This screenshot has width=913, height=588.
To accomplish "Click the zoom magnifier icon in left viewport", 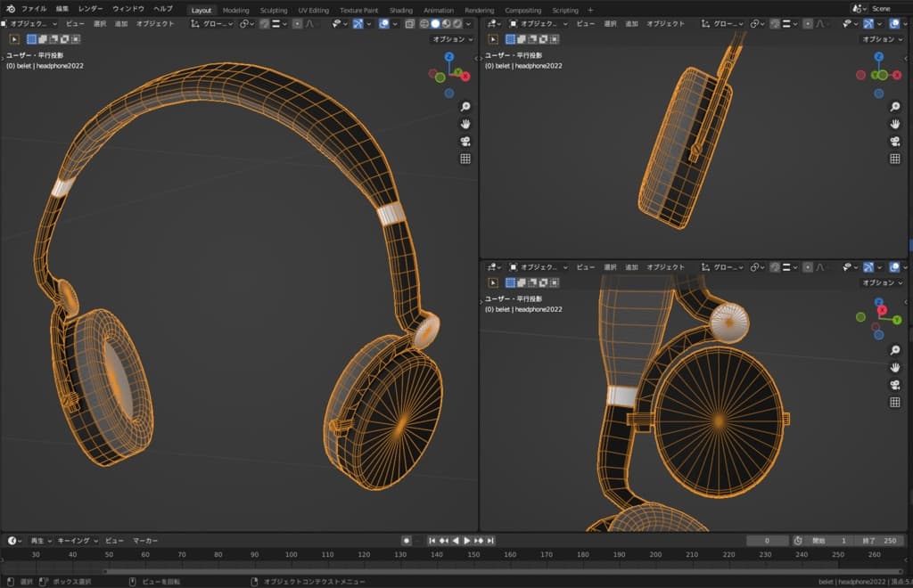I will 465,106.
